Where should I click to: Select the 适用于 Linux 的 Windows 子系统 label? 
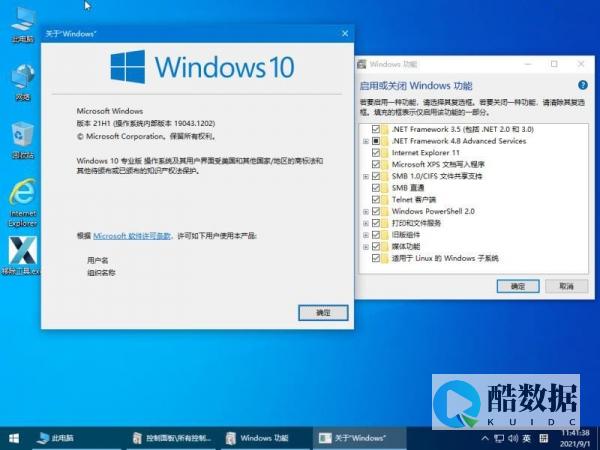445,258
